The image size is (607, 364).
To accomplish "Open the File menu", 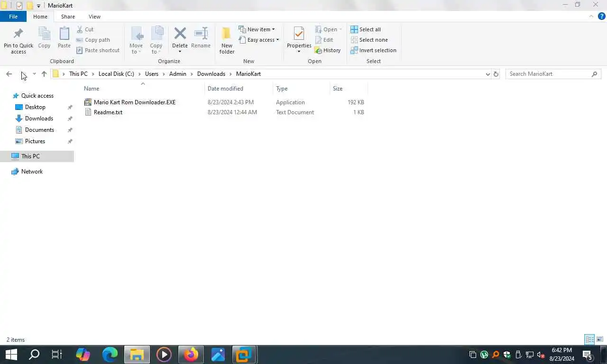I will click(x=13, y=17).
